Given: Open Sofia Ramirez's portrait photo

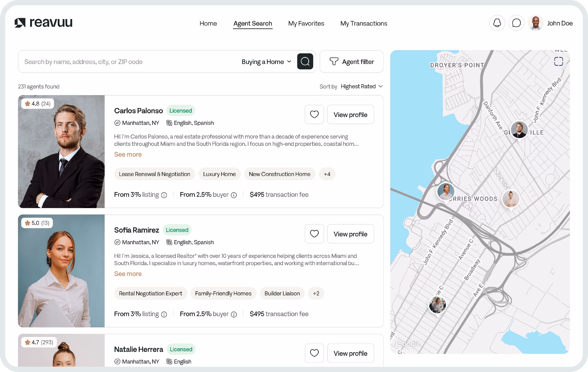Looking at the screenshot, I should [61, 271].
